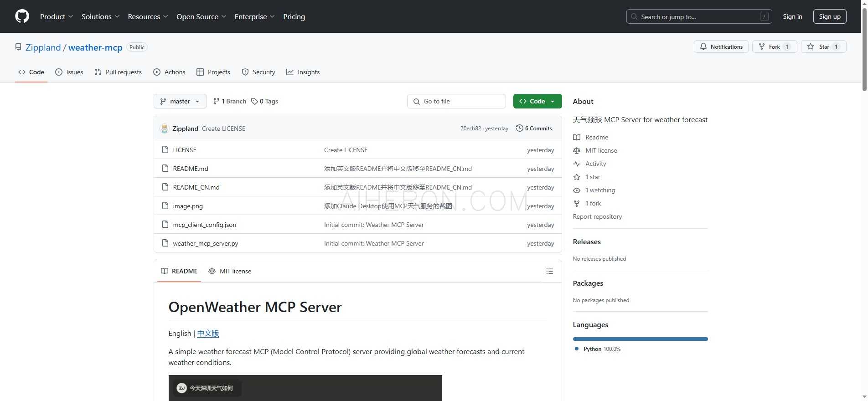The width and height of the screenshot is (868, 401).
Task: Click the Python language progress bar
Action: (x=640, y=339)
